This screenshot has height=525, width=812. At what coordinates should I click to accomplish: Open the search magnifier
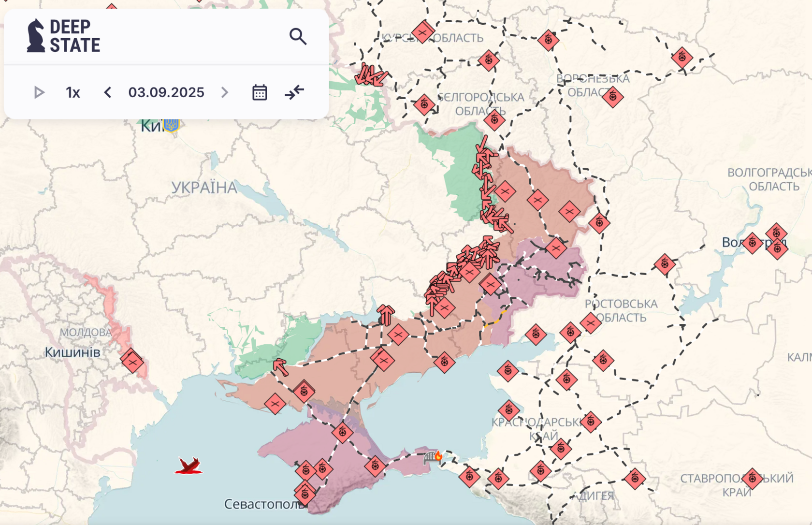(298, 36)
